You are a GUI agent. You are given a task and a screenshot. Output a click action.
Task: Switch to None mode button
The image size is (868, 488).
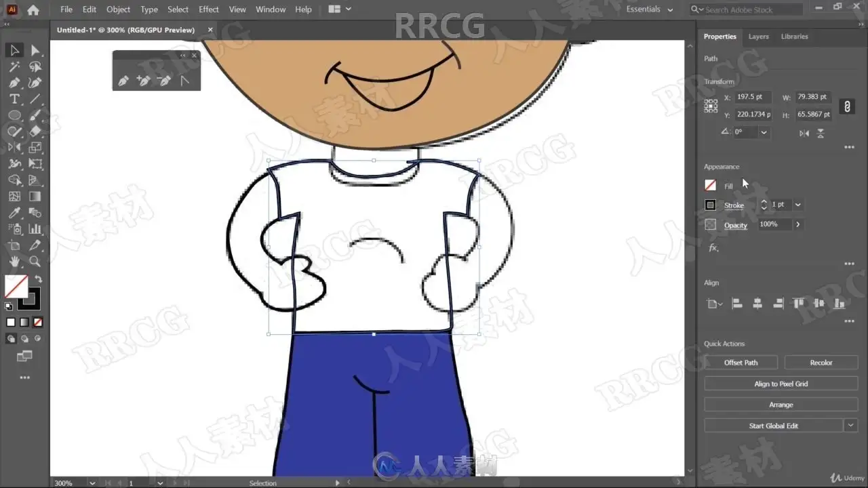(38, 323)
